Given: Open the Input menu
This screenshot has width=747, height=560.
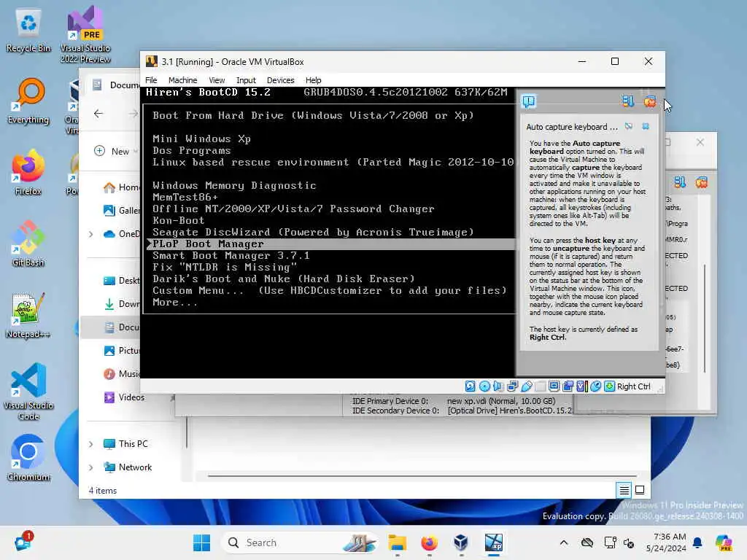Looking at the screenshot, I should [246, 80].
